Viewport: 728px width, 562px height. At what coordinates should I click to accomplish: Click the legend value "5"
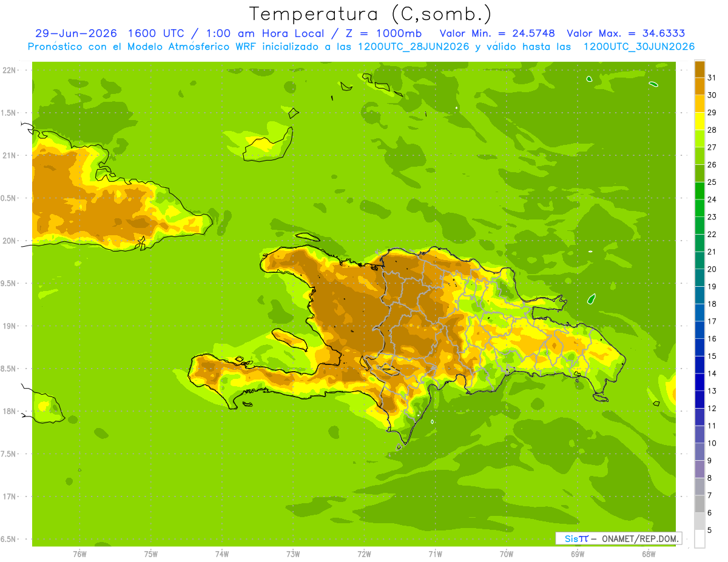pos(710,530)
